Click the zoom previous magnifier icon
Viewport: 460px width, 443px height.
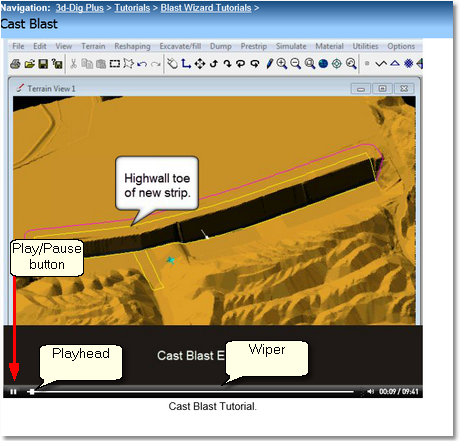pyautogui.click(x=351, y=63)
